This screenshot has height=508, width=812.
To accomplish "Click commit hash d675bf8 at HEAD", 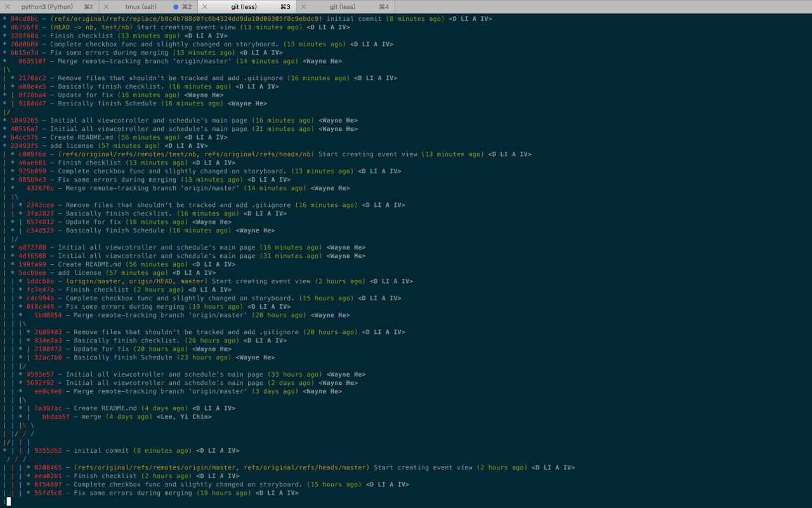I will 25,27.
